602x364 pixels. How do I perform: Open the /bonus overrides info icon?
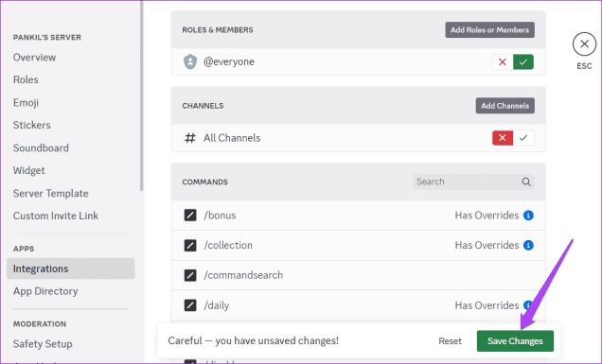tap(528, 216)
